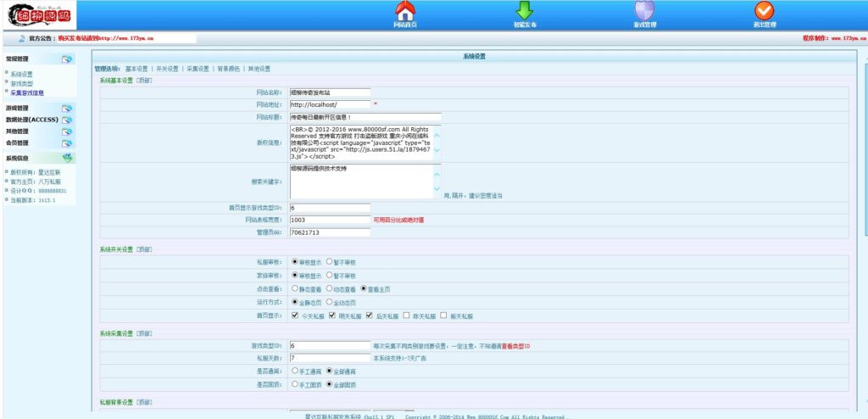Click the icon beside 系统信息 in sidebar
The height and width of the screenshot is (419, 868).
(x=67, y=158)
